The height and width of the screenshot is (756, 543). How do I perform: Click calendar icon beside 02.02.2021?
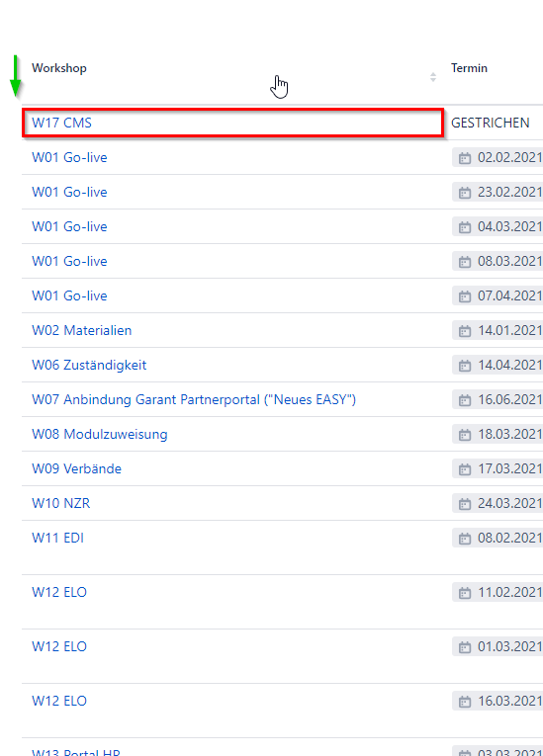coord(465,158)
